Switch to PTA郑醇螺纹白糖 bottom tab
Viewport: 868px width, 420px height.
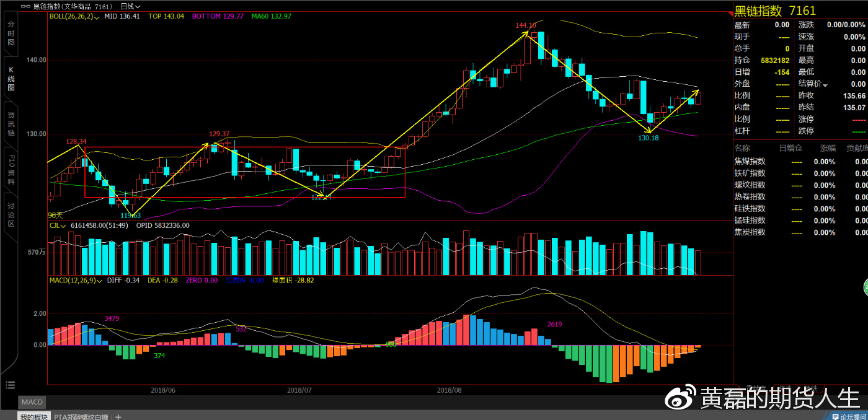pos(82,417)
